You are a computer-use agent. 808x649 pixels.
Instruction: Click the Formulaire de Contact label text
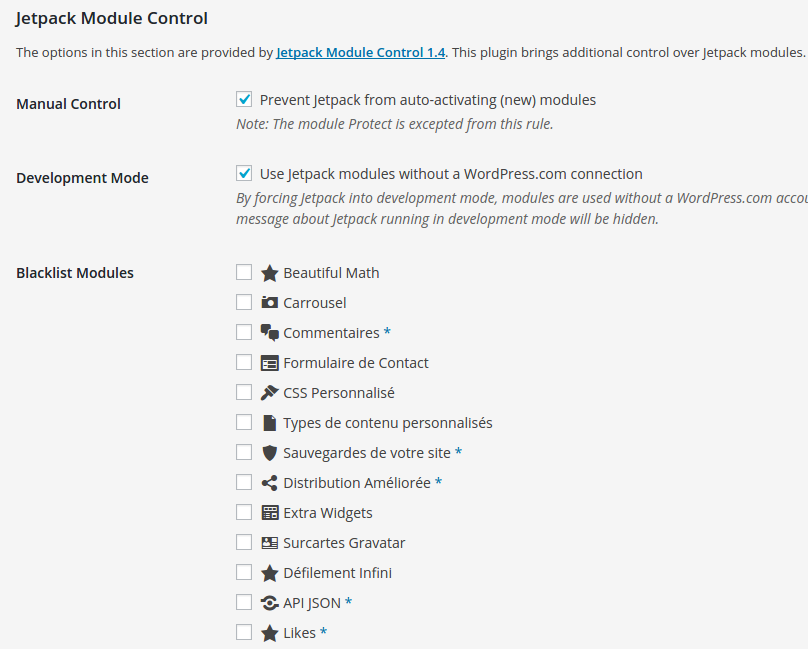(355, 363)
